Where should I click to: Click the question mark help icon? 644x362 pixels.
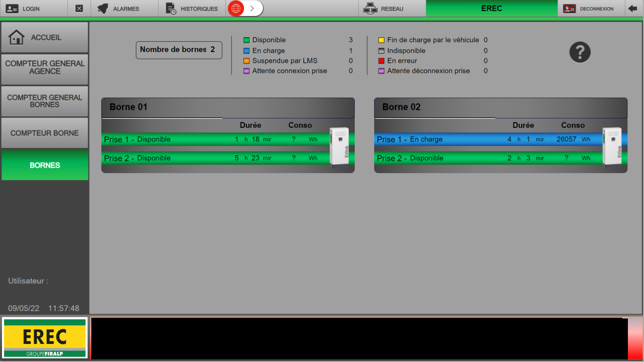[580, 52]
